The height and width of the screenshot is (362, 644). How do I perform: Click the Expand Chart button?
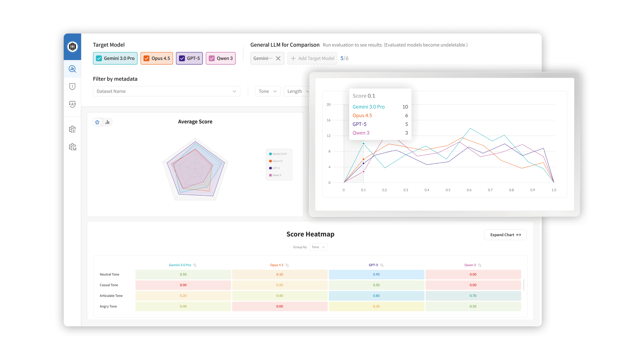(x=505, y=235)
